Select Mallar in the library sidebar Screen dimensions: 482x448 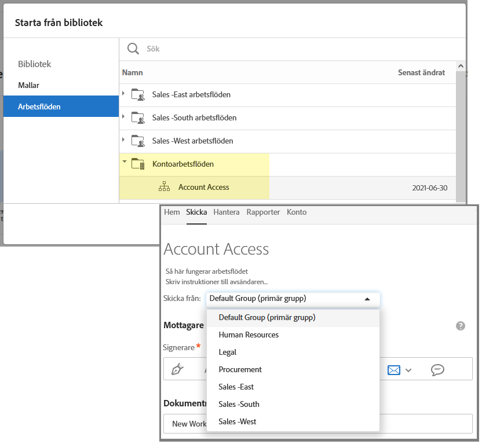click(x=29, y=85)
